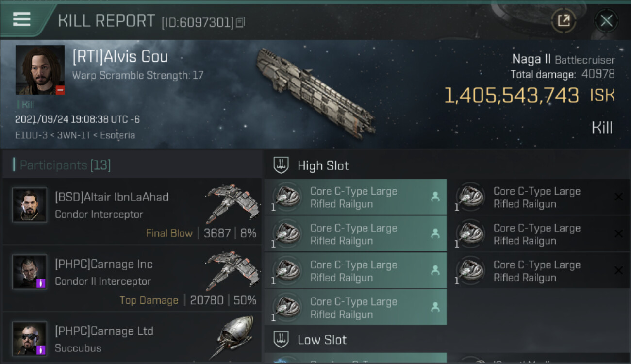Viewport: 631px width, 364px height.
Task: Open the Low Slot section header
Action: pyautogui.click(x=322, y=340)
